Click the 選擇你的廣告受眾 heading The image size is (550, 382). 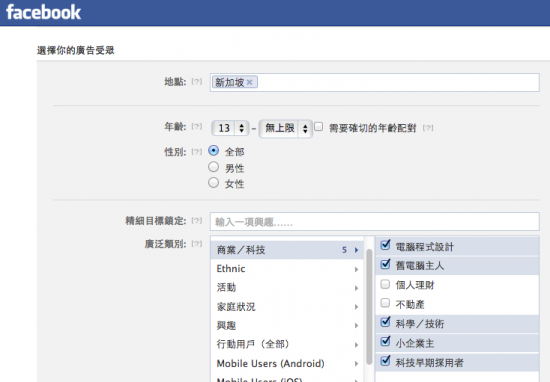(76, 51)
